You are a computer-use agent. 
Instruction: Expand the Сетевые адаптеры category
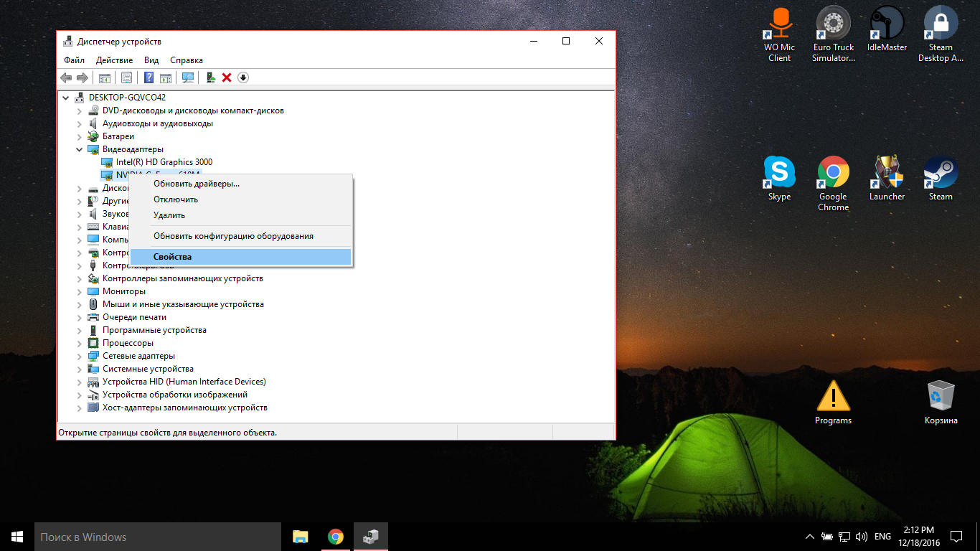coord(80,356)
